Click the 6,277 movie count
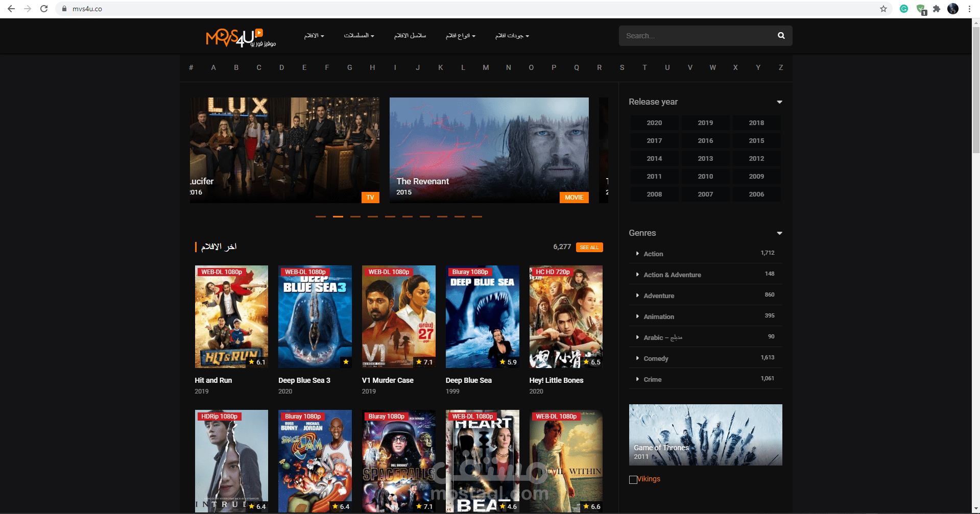 point(562,247)
